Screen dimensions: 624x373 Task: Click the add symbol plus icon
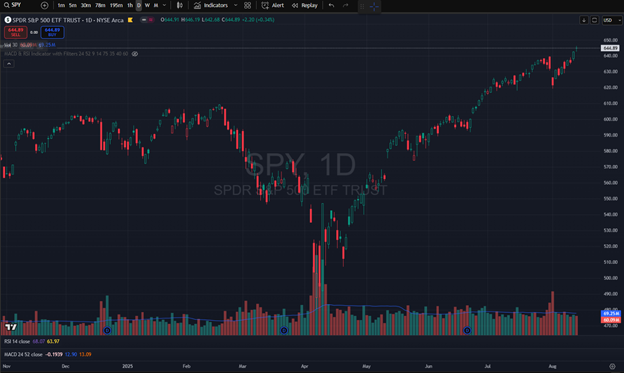(45, 5)
